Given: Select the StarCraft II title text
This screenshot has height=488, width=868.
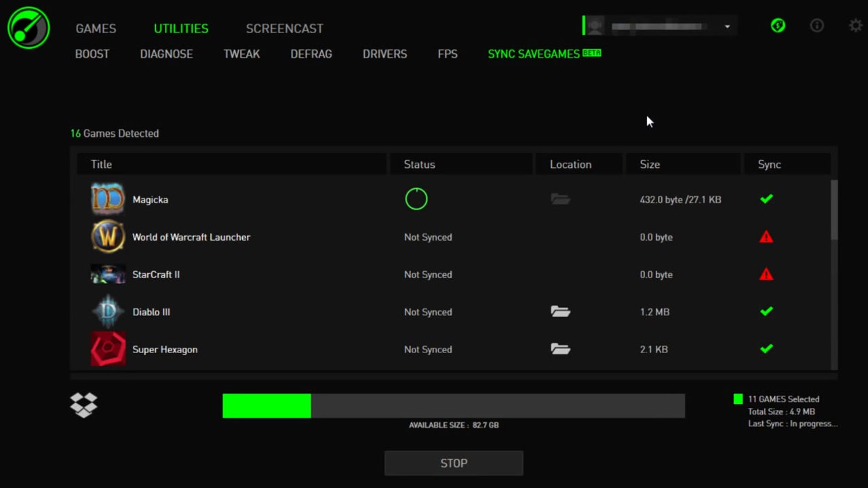Looking at the screenshot, I should click(156, 274).
